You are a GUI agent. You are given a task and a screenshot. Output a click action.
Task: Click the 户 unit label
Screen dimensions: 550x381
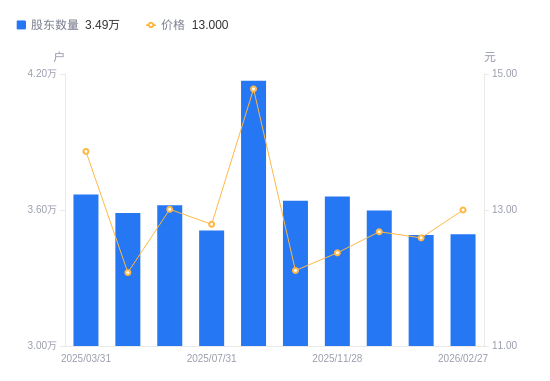coord(59,57)
